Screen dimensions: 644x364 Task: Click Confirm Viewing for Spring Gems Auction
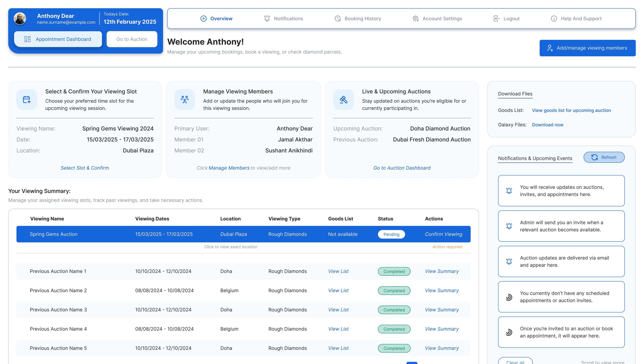[444, 234]
